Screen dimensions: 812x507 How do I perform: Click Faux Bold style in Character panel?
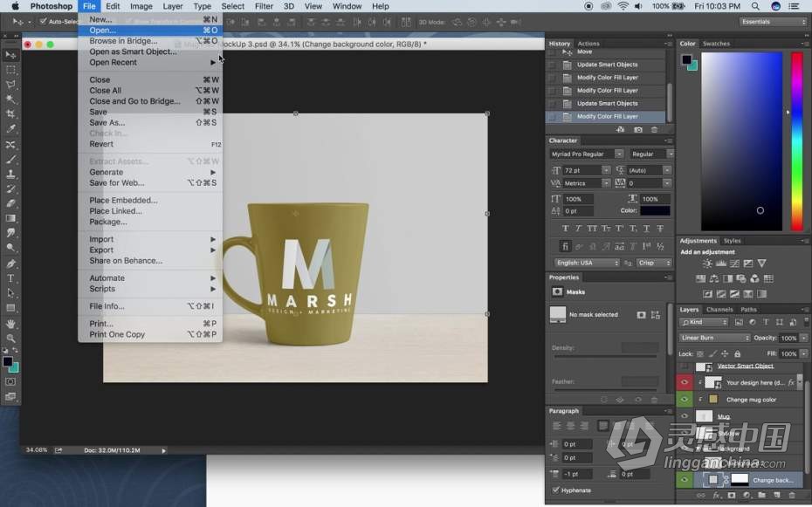[565, 229]
